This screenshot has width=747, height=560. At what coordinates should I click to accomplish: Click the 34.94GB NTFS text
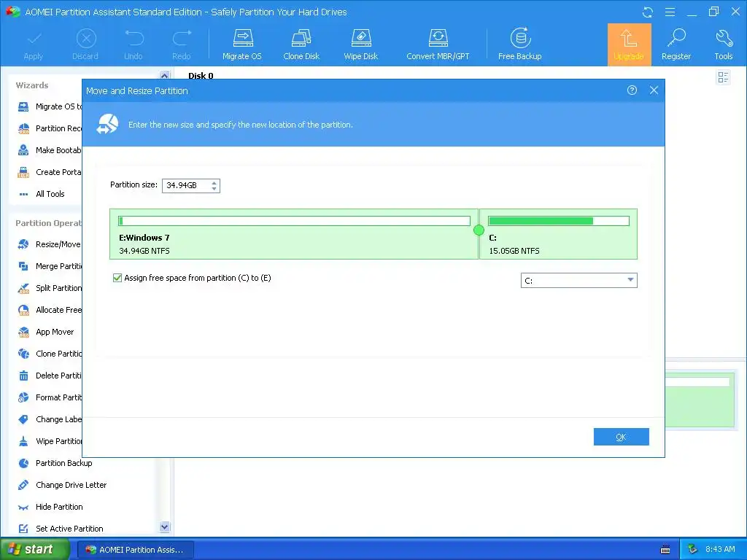pos(144,251)
